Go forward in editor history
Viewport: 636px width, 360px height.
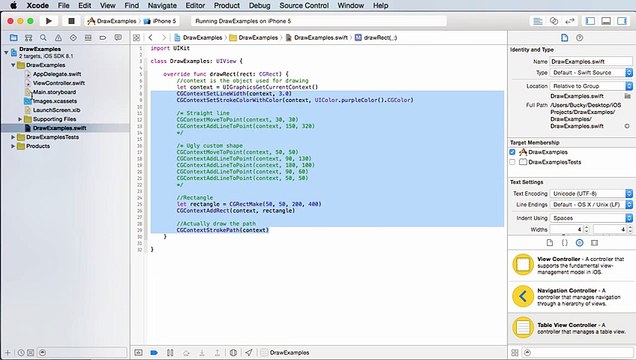click(164, 38)
